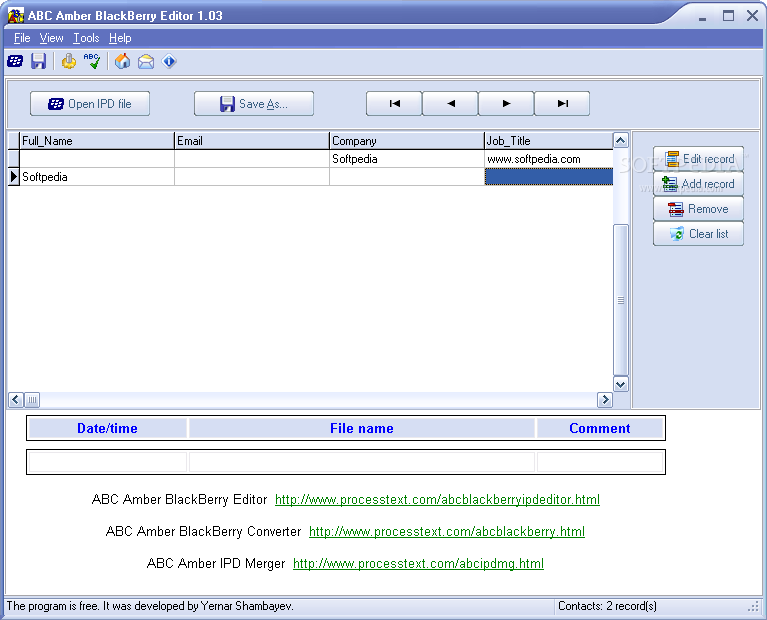Open the abcblackberry.html converter link
Image resolution: width=767 pixels, height=620 pixels.
tap(447, 531)
